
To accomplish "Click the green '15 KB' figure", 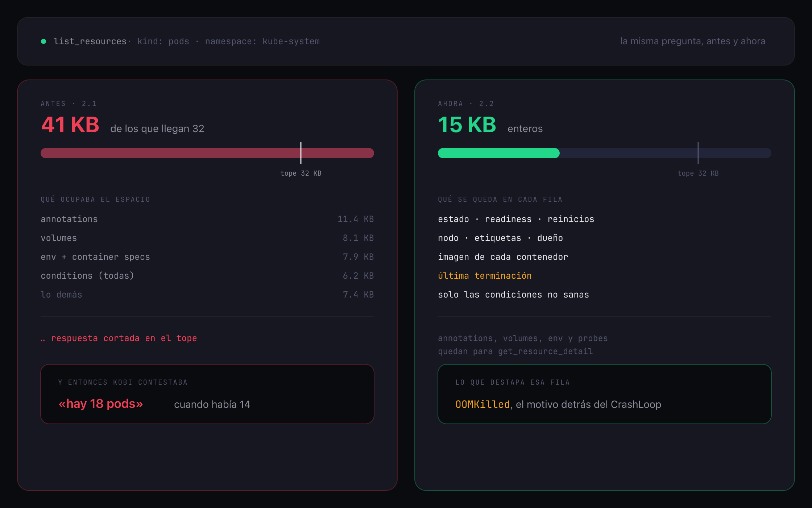I will click(x=467, y=125).
